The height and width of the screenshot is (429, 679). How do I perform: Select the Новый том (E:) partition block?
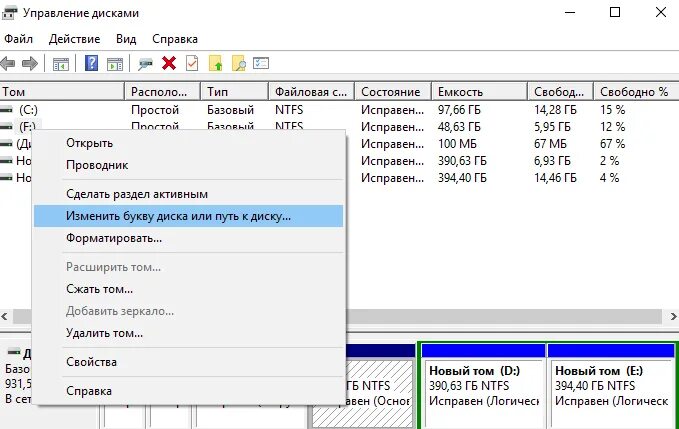coord(611,386)
